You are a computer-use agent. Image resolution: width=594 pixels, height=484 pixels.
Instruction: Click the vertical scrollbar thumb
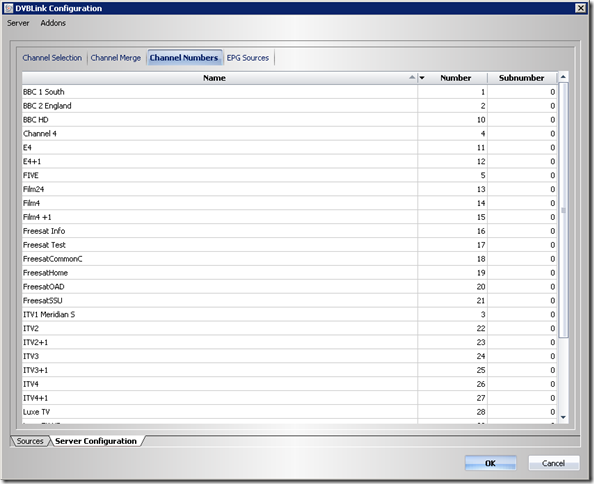pyautogui.click(x=563, y=210)
